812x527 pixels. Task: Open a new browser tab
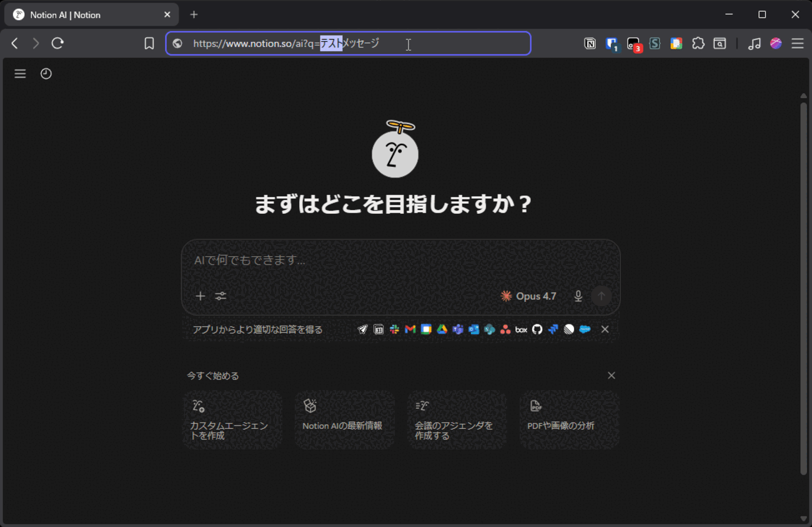[194, 14]
